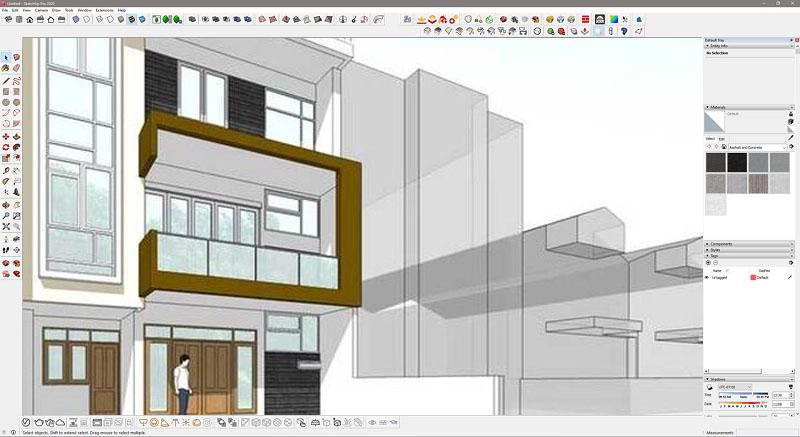Click the materials back arrow button
This screenshot has height=437, width=800.
[x=709, y=147]
